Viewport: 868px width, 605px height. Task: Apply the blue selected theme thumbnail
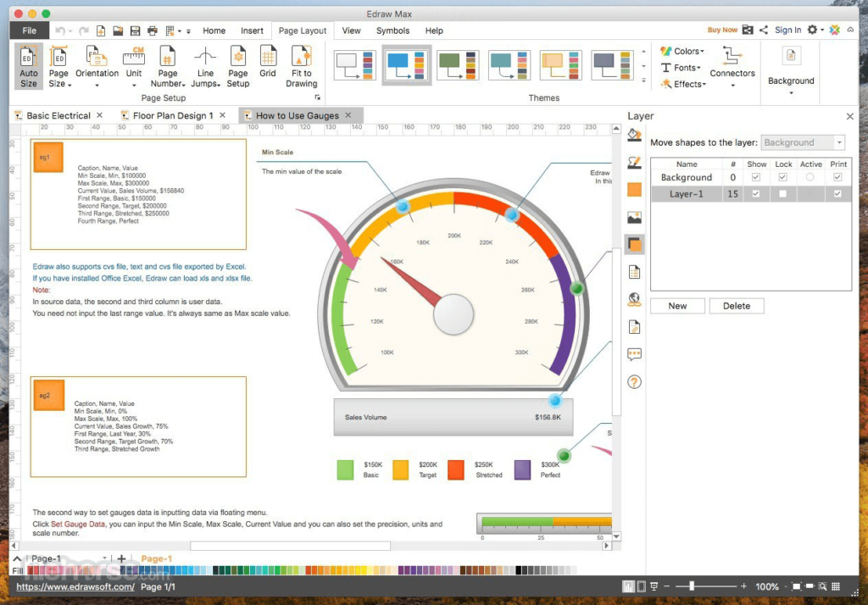point(406,64)
